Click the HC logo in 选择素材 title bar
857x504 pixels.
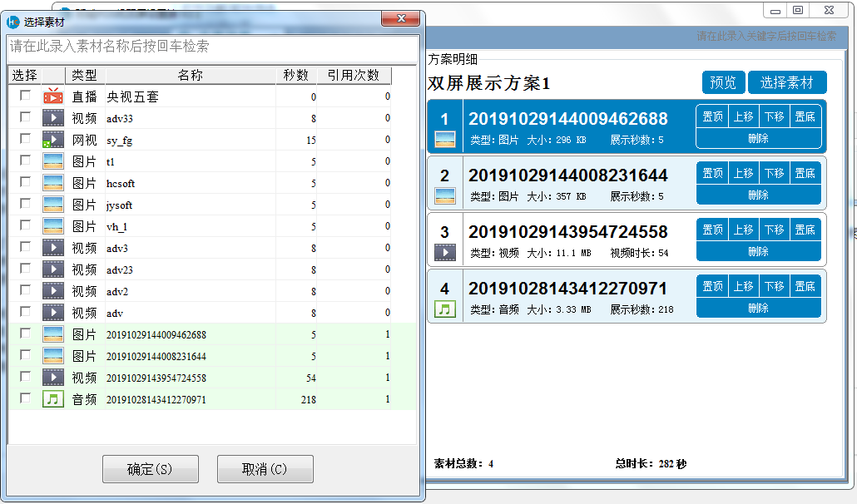tap(13, 22)
